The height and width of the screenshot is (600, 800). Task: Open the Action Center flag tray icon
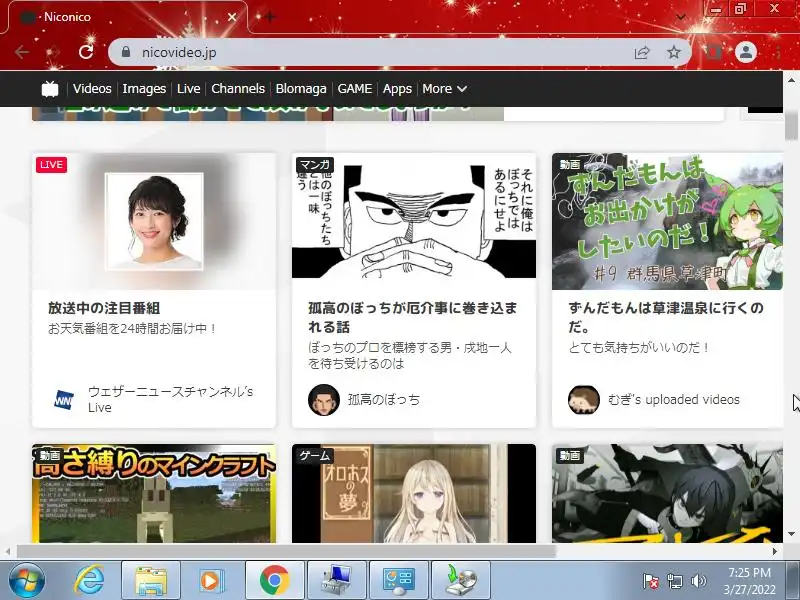(x=651, y=581)
